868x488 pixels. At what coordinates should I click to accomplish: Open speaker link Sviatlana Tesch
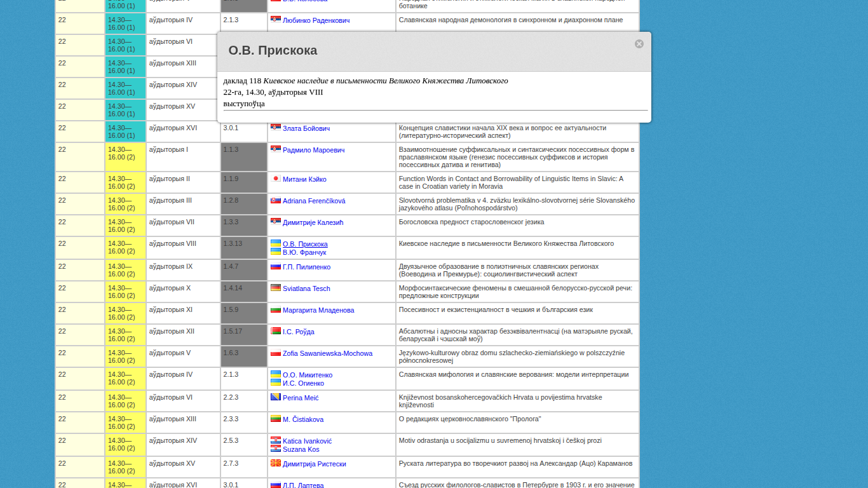coord(306,288)
